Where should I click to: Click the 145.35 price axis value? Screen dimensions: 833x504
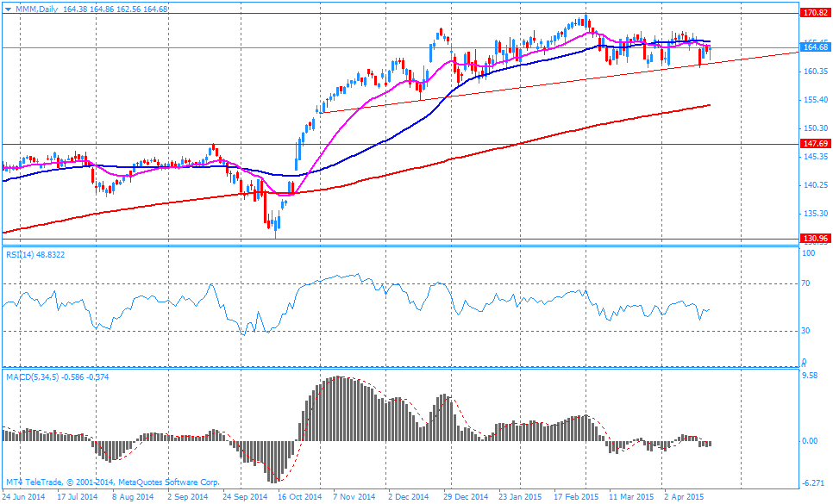tap(816, 157)
